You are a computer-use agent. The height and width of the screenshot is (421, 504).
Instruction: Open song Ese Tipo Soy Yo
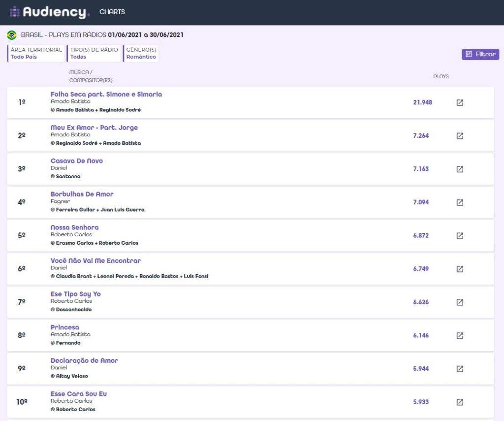[x=75, y=294]
